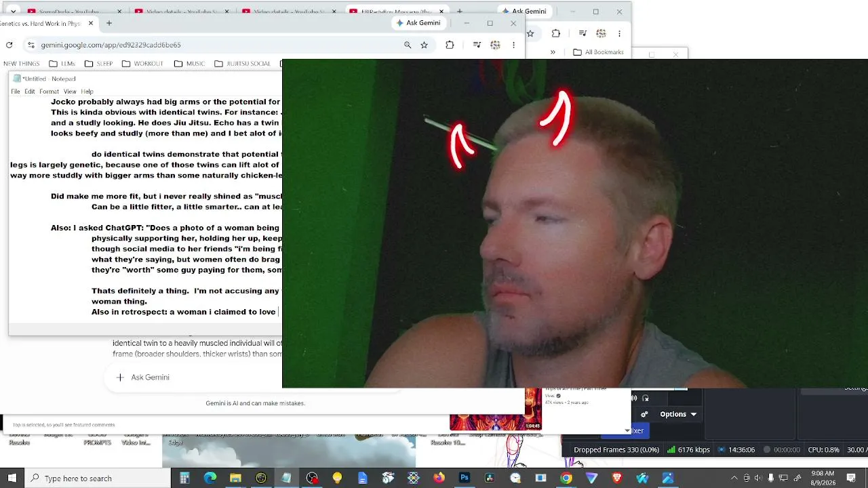Open Brave browser from the taskbar
The width and height of the screenshot is (868, 488).
pos(617,479)
